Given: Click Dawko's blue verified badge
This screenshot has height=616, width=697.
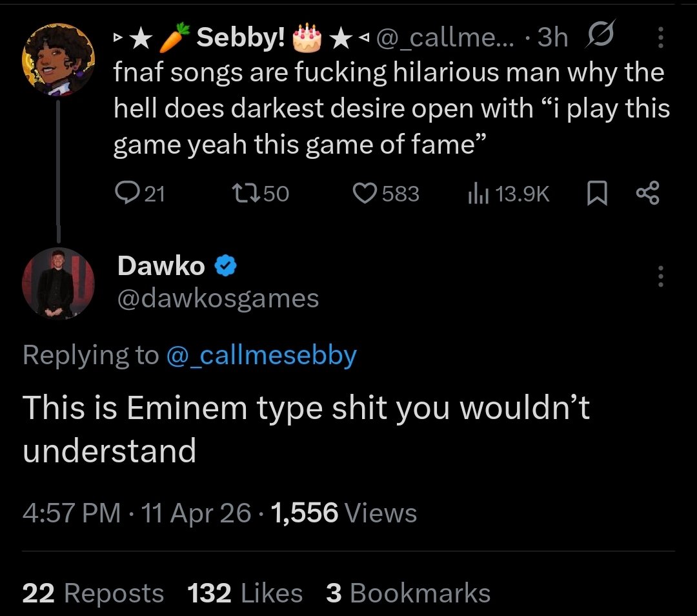Looking at the screenshot, I should (226, 266).
